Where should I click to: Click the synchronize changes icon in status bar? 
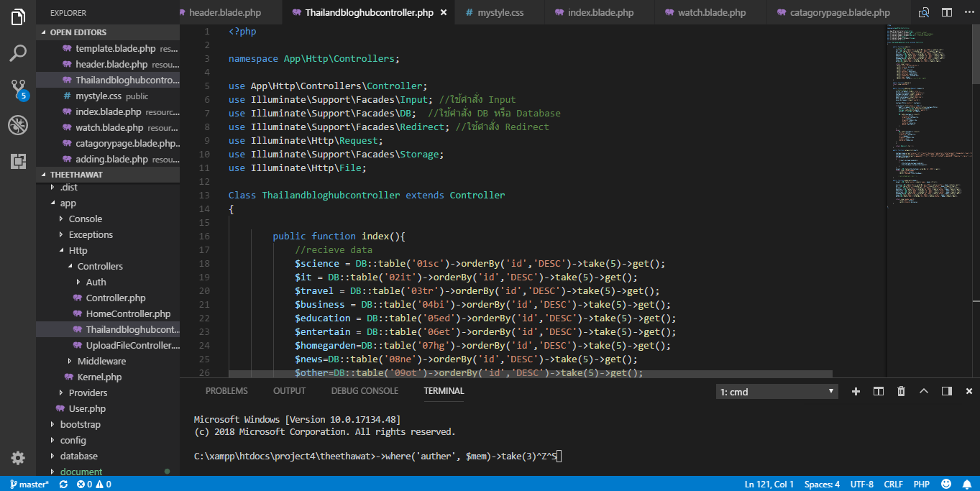[x=64, y=485]
